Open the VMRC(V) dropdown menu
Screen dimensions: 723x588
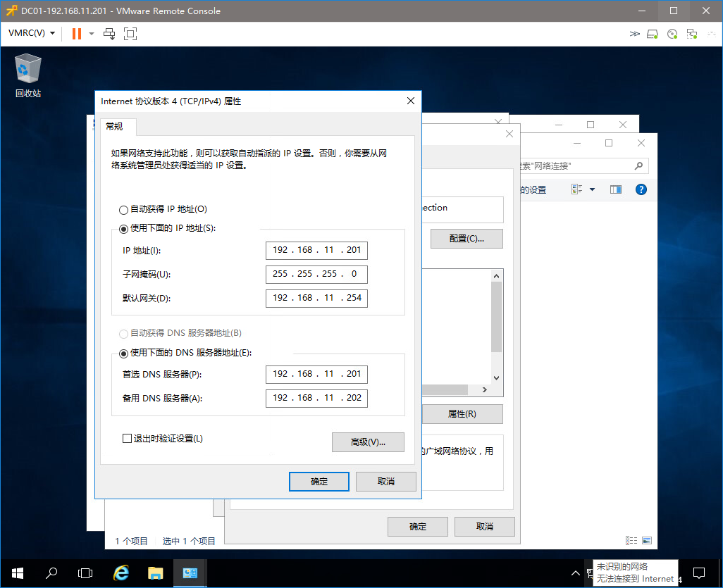[x=32, y=33]
